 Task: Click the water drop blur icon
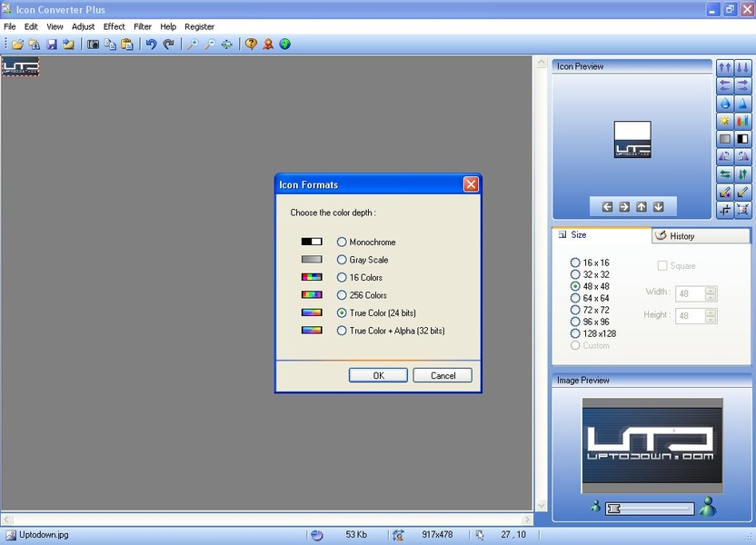724,104
